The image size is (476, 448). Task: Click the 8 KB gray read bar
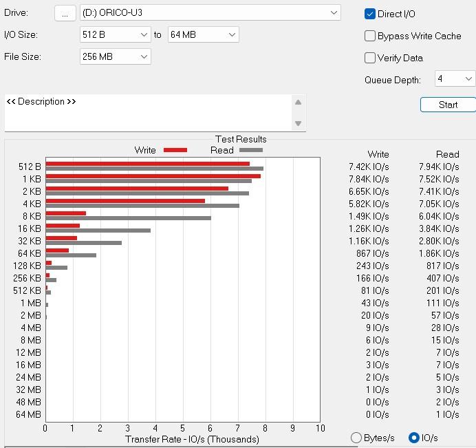click(x=128, y=218)
